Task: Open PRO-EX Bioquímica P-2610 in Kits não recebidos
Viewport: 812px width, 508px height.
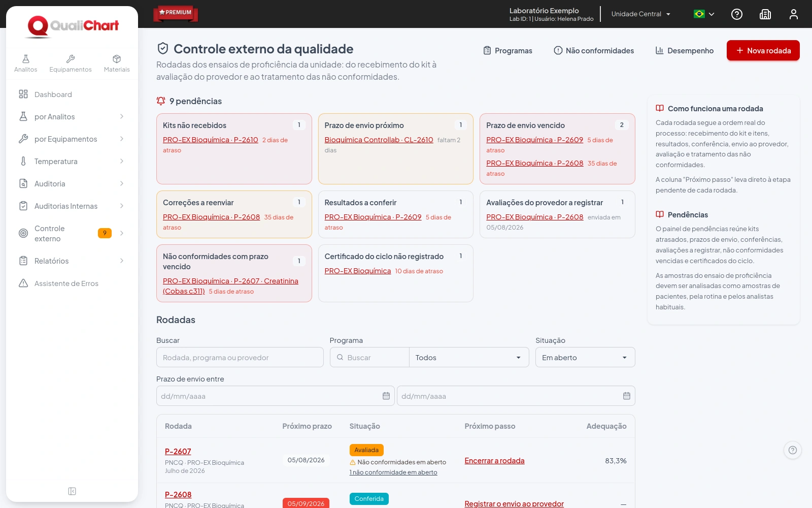Action: (211, 140)
